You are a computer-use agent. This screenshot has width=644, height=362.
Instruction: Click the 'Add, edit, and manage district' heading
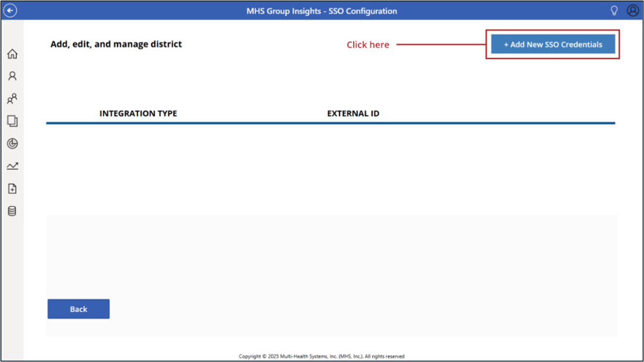tap(116, 44)
